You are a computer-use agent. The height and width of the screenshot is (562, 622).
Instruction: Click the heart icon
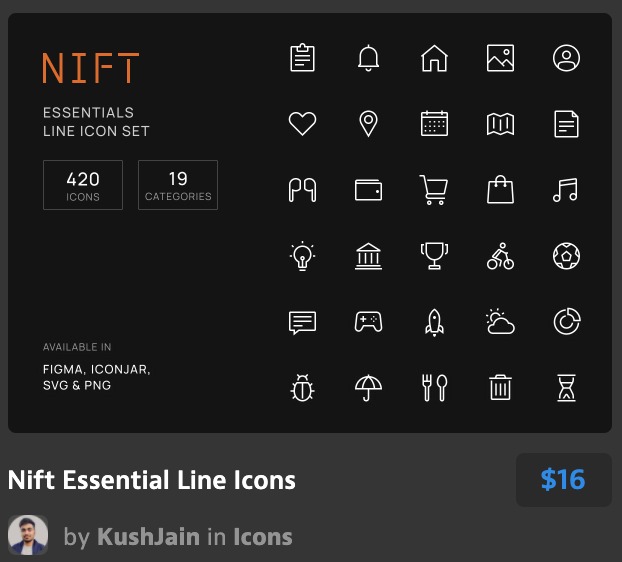click(302, 124)
